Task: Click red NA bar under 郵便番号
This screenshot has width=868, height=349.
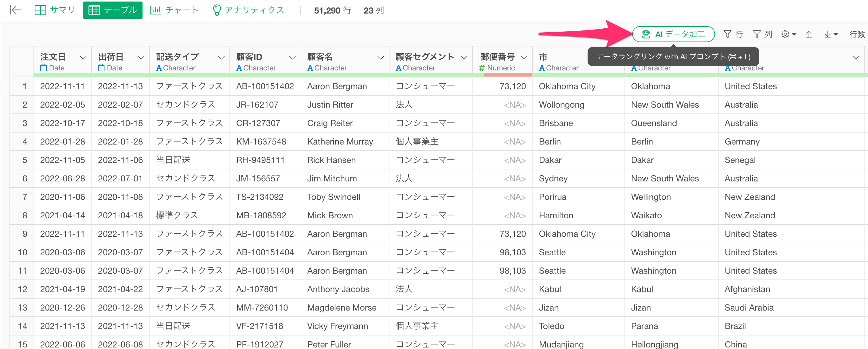Action: click(x=508, y=75)
